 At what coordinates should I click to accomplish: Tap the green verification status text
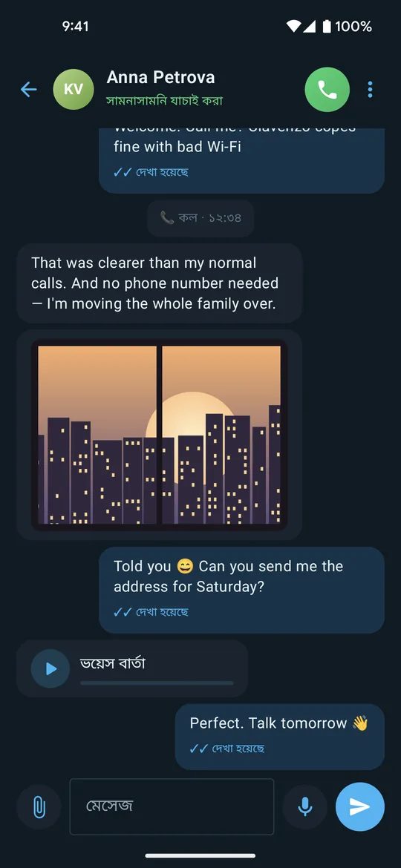165,101
